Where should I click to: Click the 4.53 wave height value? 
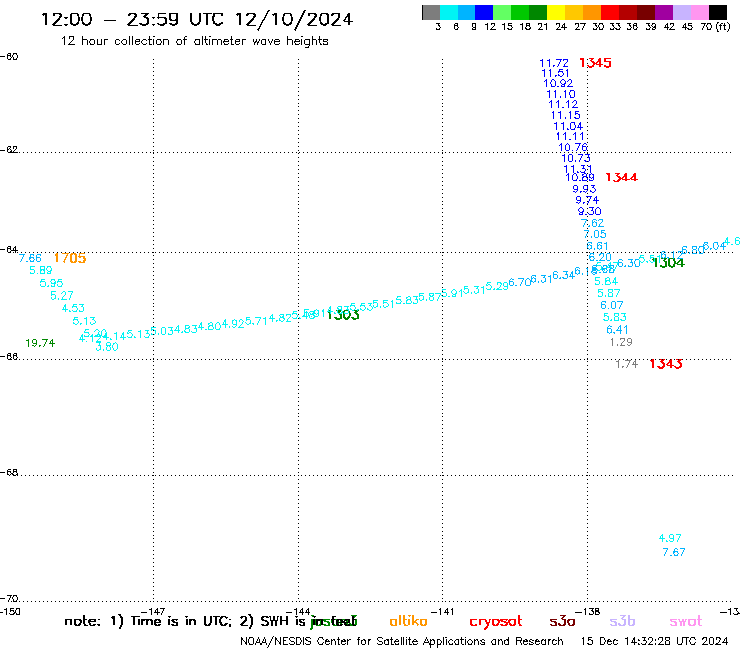tap(73, 308)
